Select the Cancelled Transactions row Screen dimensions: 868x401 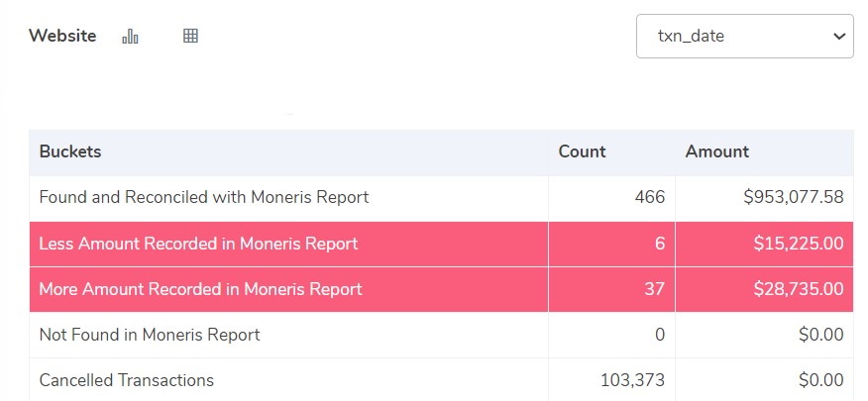(x=441, y=380)
